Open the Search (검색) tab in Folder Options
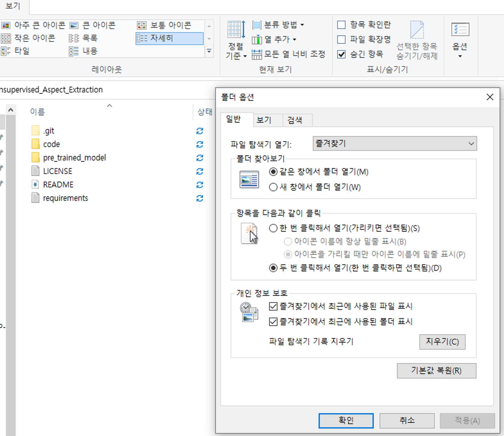 click(x=295, y=120)
